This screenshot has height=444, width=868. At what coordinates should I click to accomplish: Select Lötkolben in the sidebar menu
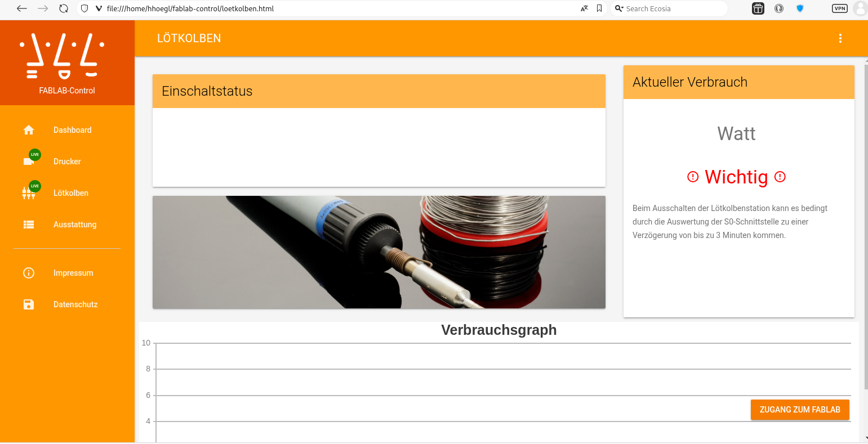click(x=71, y=193)
